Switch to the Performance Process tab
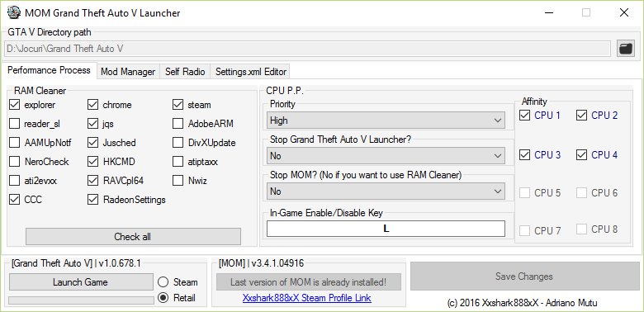This screenshot has height=312, width=644. (49, 71)
